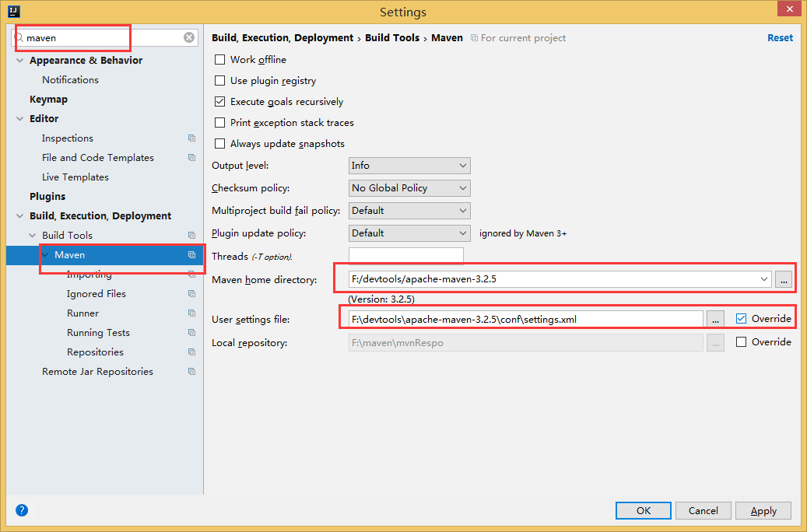Click project-level icon beside Repositories
This screenshot has width=807, height=532.
192,352
